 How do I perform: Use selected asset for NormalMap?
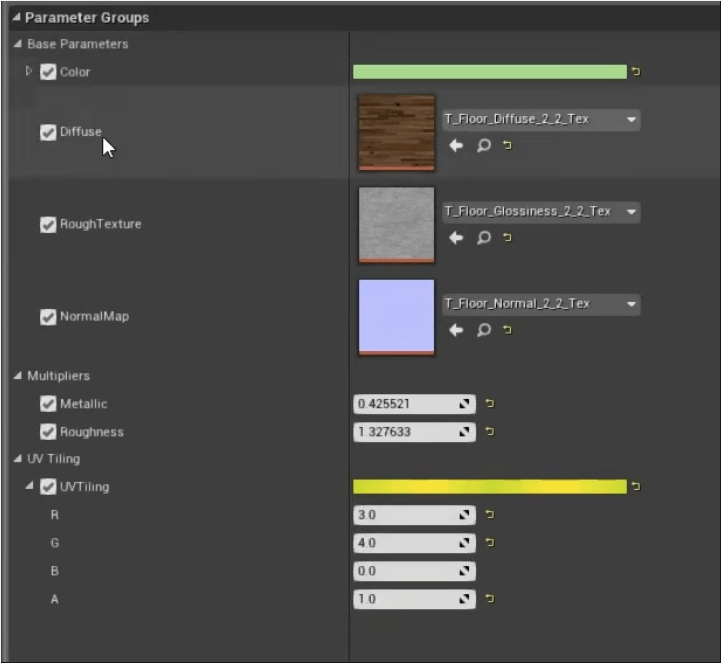(x=456, y=330)
